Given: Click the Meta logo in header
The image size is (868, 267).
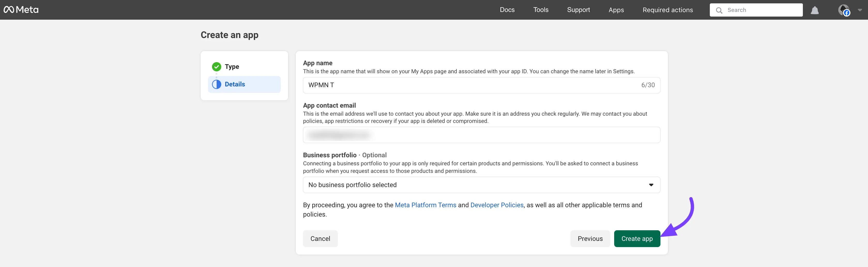Looking at the screenshot, I should [x=21, y=10].
